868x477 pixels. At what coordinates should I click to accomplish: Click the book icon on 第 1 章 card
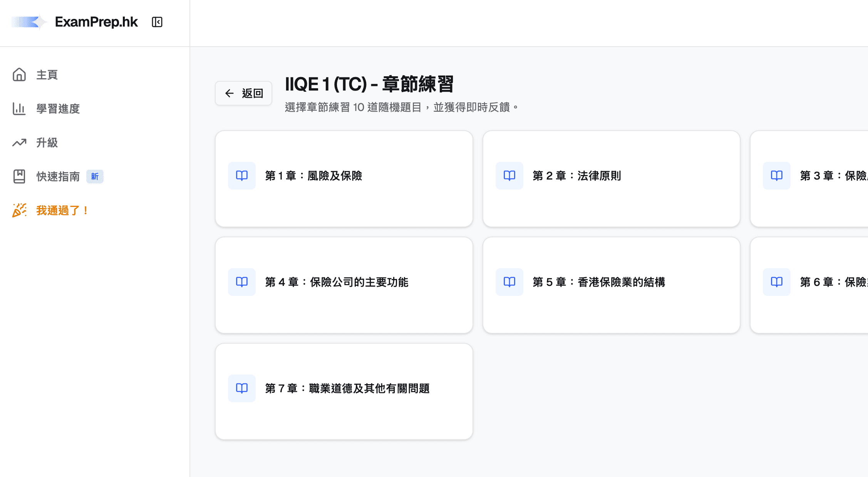241,176
